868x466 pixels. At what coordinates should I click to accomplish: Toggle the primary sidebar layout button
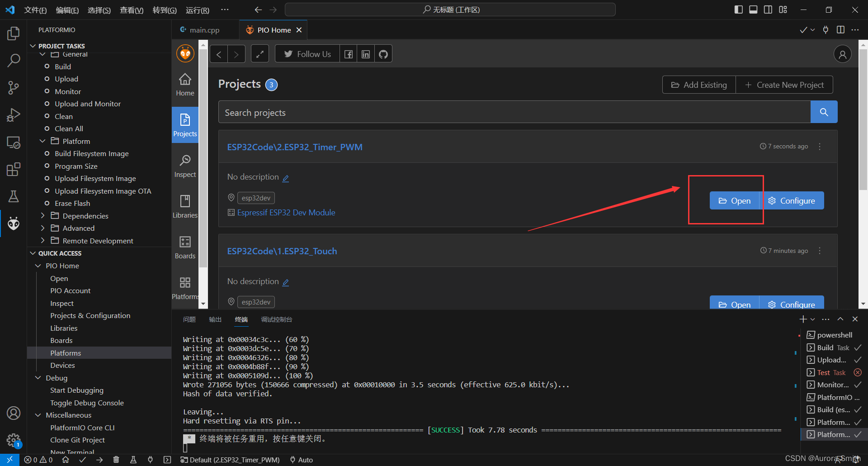739,10
